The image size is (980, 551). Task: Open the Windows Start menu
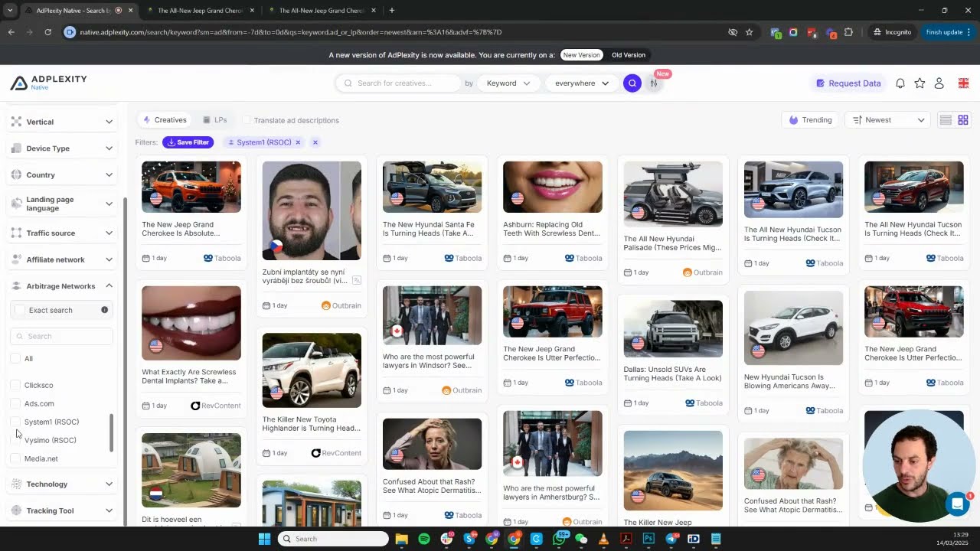tap(264, 539)
